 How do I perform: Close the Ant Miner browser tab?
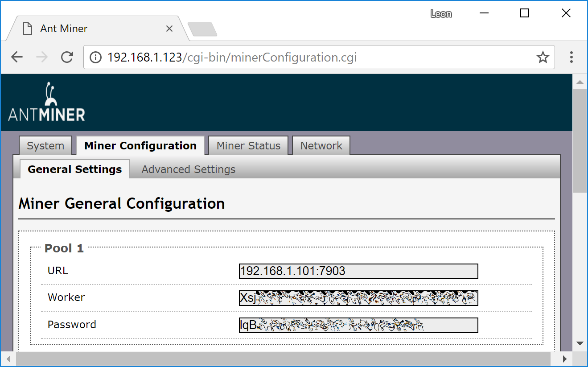pos(169,29)
